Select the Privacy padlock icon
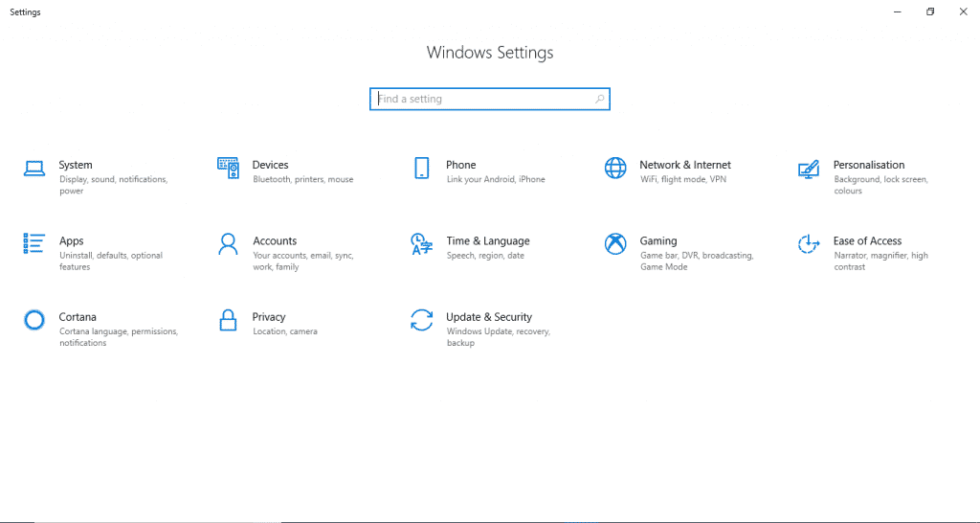980x523 pixels. 228,320
